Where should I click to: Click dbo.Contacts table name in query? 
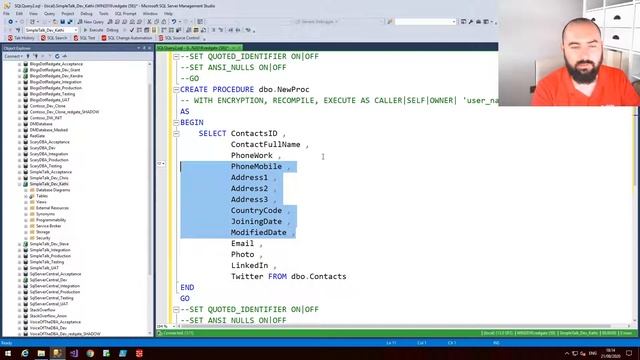(319, 277)
